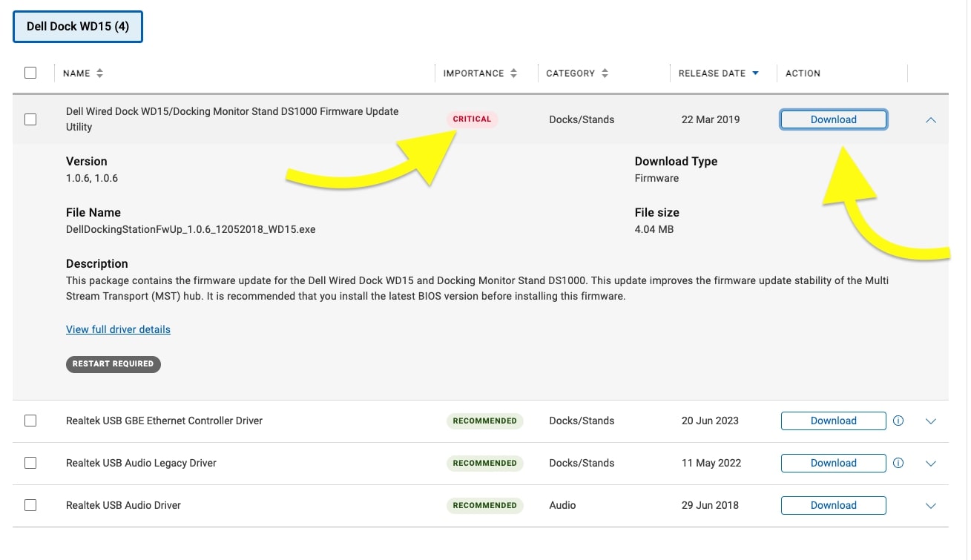This screenshot has height=560, width=971.
Task: Click release date 11 May 2022
Action: click(711, 463)
